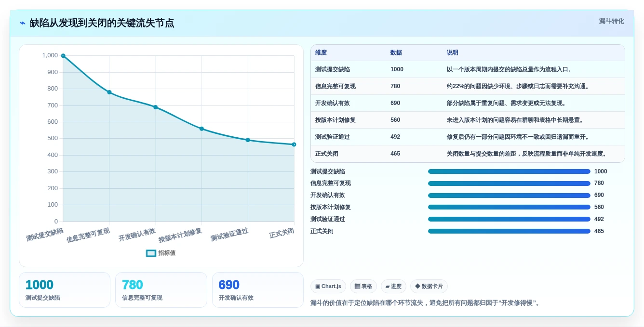
Task: Select the 进度 tag
Action: click(393, 286)
